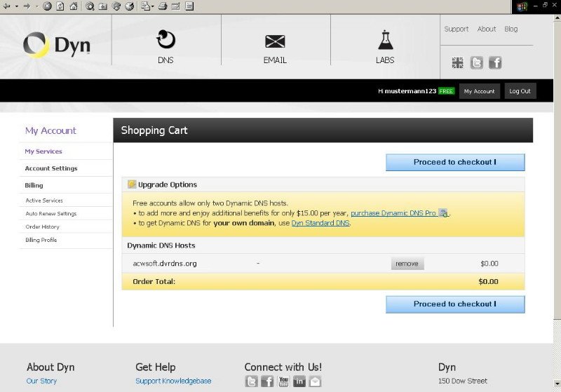Click the browser Home icon
Image resolution: width=561 pixels, height=392 pixels.
click(73, 6)
